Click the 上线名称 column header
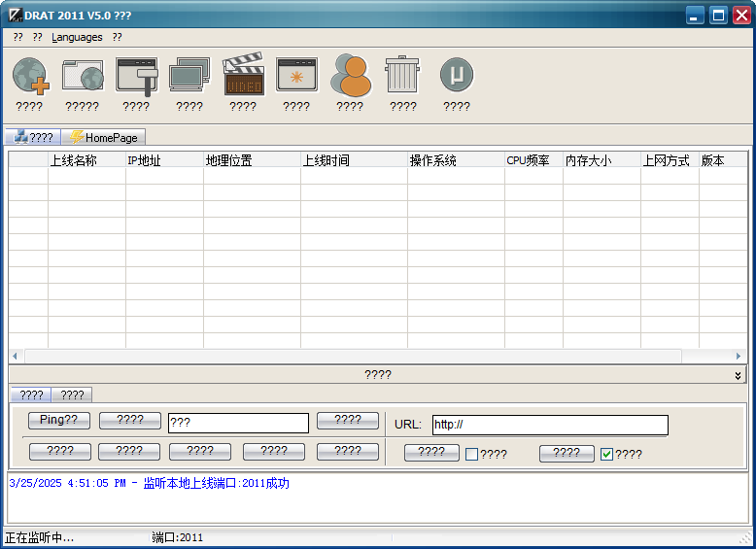The height and width of the screenshot is (549, 756). click(x=86, y=160)
